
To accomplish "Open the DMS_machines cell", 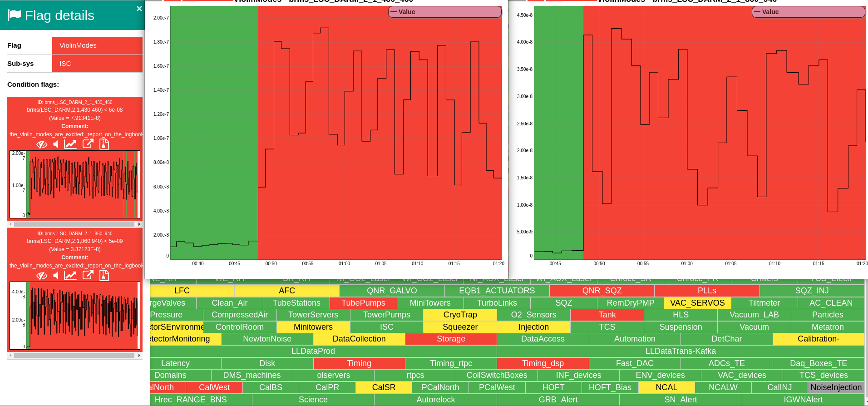I will click(252, 375).
